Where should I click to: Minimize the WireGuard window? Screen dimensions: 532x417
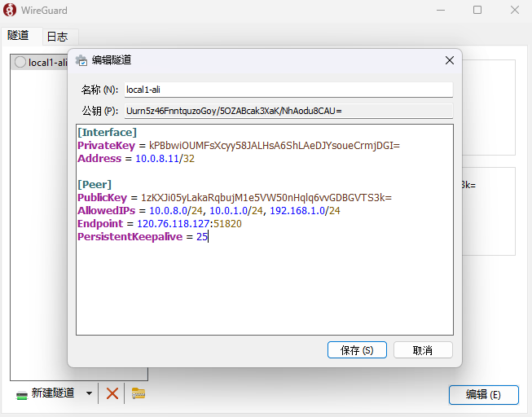[x=441, y=11]
